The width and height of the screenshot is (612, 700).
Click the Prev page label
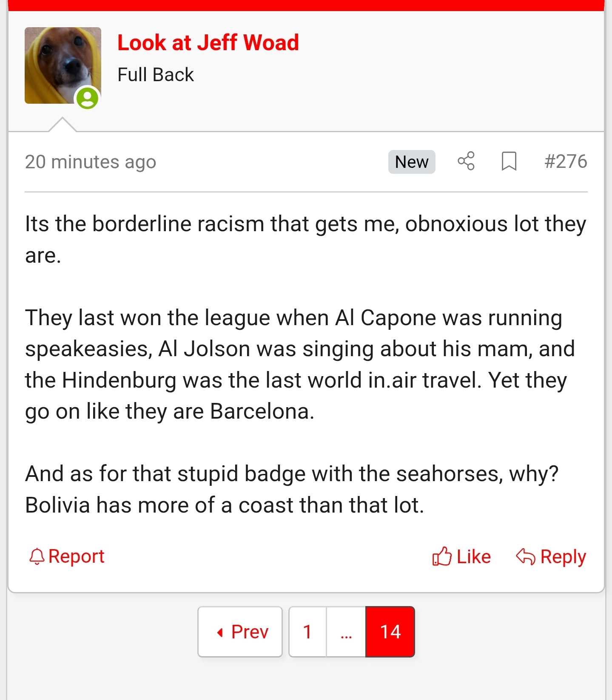tap(250, 632)
